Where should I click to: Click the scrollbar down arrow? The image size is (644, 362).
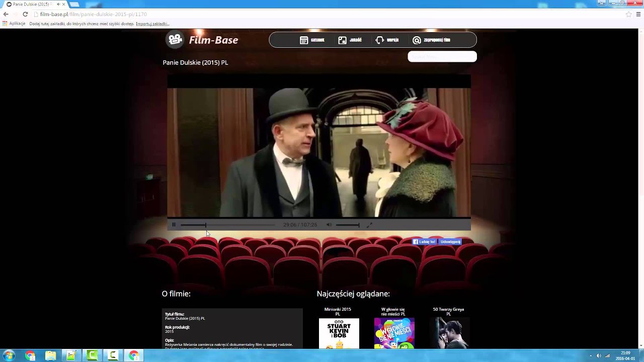(640, 345)
